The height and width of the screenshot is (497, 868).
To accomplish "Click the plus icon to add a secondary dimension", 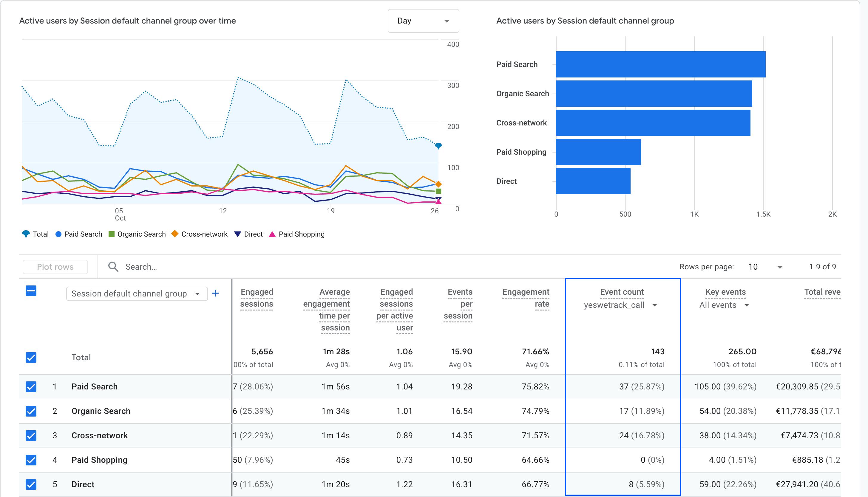I will coord(216,293).
